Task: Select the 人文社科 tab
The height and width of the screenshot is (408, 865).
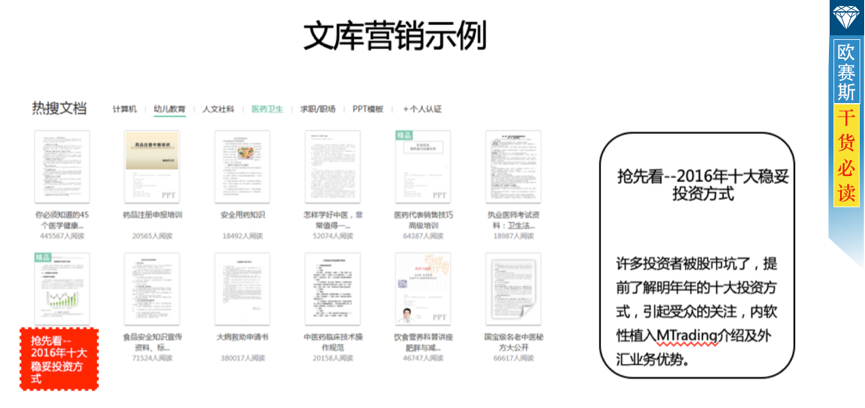Action: click(218, 108)
